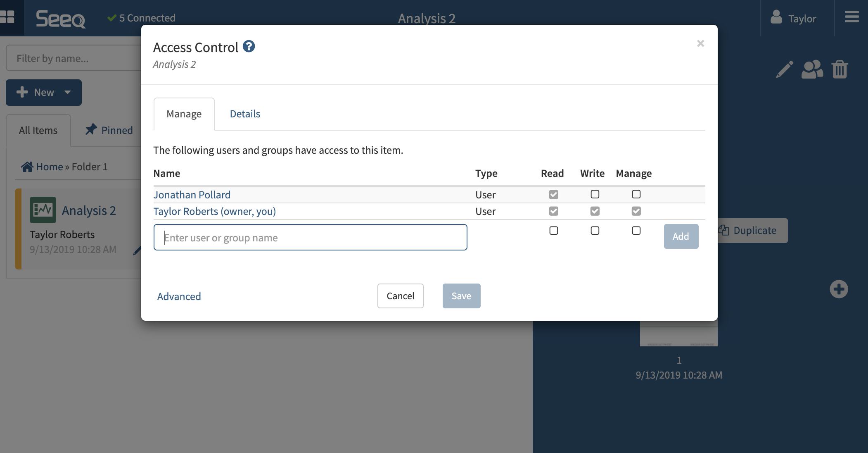Switch to the Details tab

[245, 114]
